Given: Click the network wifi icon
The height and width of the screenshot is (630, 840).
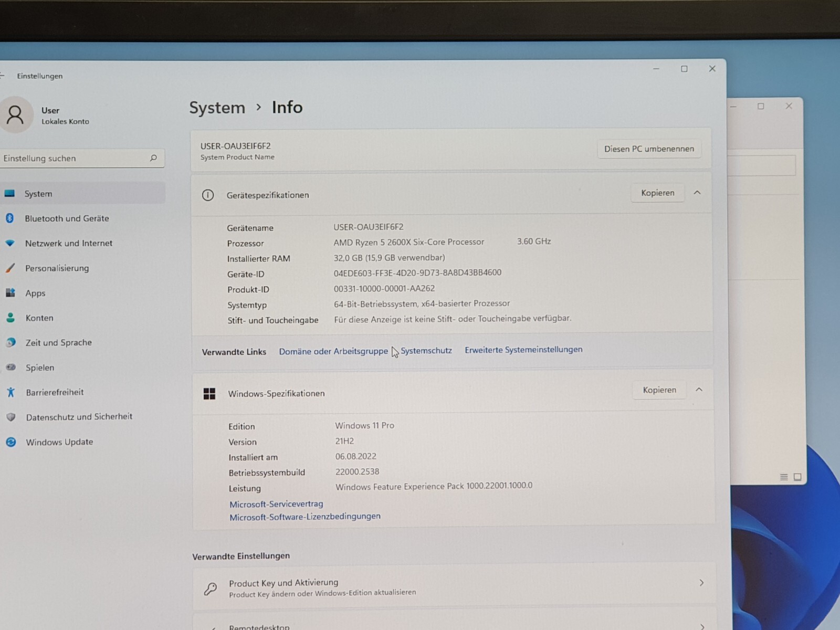Looking at the screenshot, I should pyautogui.click(x=10, y=243).
